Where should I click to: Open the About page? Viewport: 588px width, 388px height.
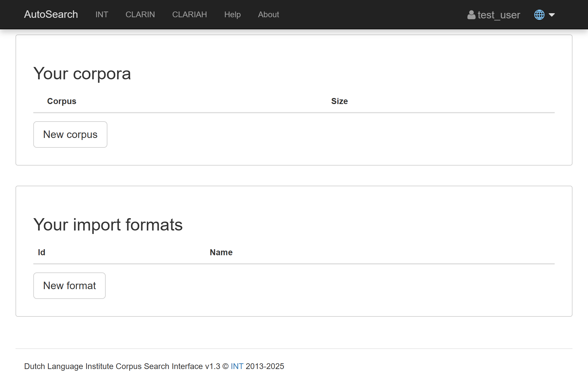(268, 14)
